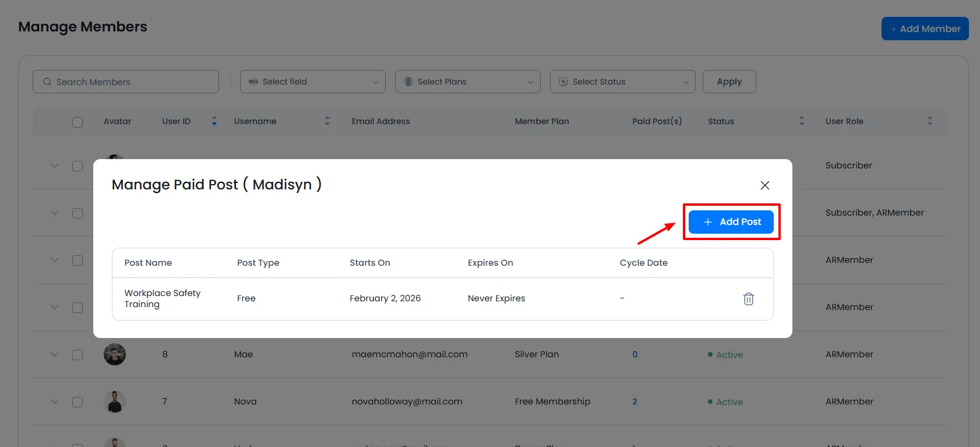Click Nova's avatar image
The height and width of the screenshot is (447, 980).
click(x=115, y=402)
